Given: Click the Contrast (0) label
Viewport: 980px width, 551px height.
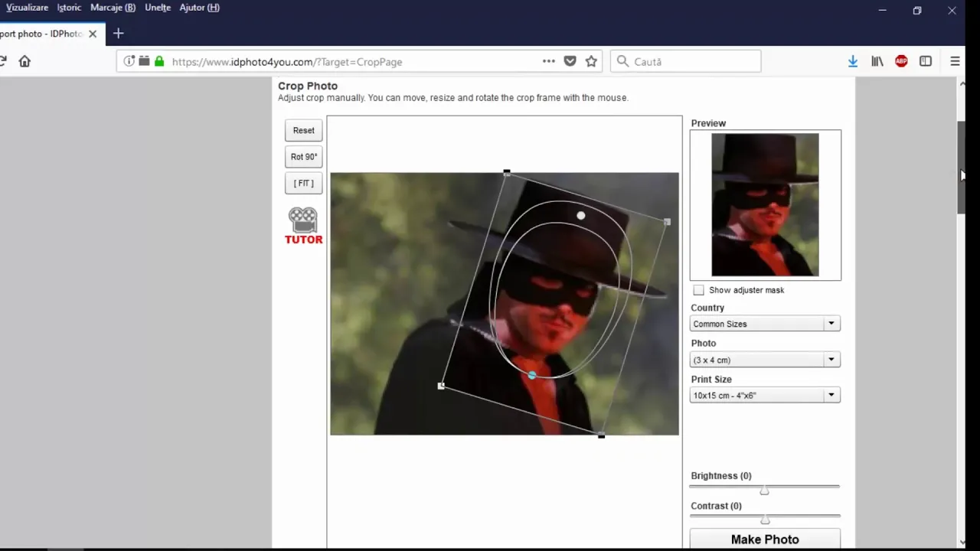Looking at the screenshot, I should point(716,506).
